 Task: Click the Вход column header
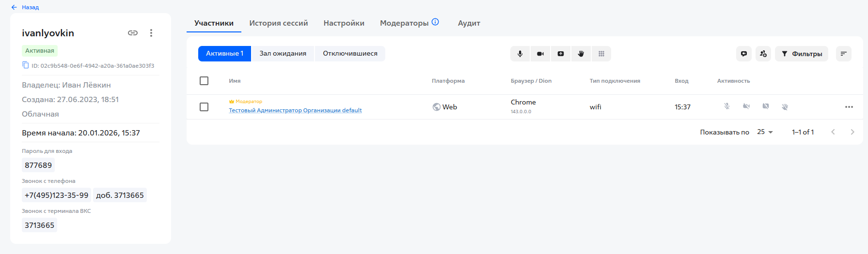point(681,81)
